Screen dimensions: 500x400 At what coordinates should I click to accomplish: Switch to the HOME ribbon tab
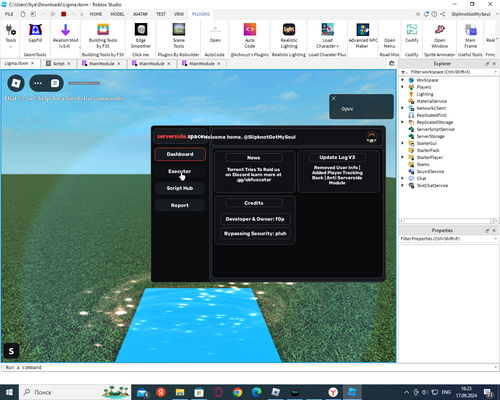[x=96, y=14]
